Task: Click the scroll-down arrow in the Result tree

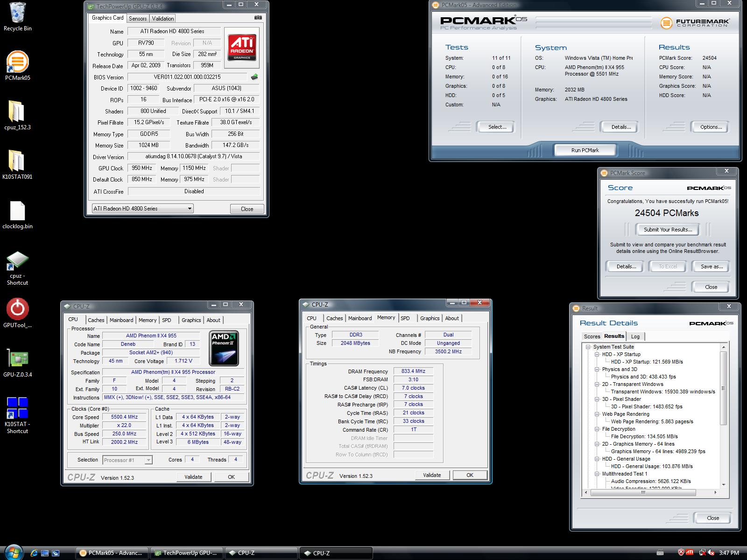Action: tap(724, 485)
